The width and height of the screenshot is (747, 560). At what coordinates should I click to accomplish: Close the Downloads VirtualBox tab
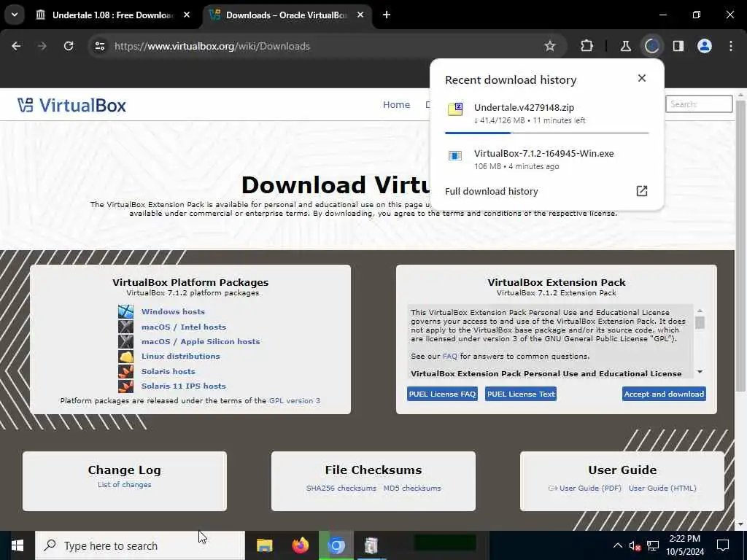pos(360,15)
